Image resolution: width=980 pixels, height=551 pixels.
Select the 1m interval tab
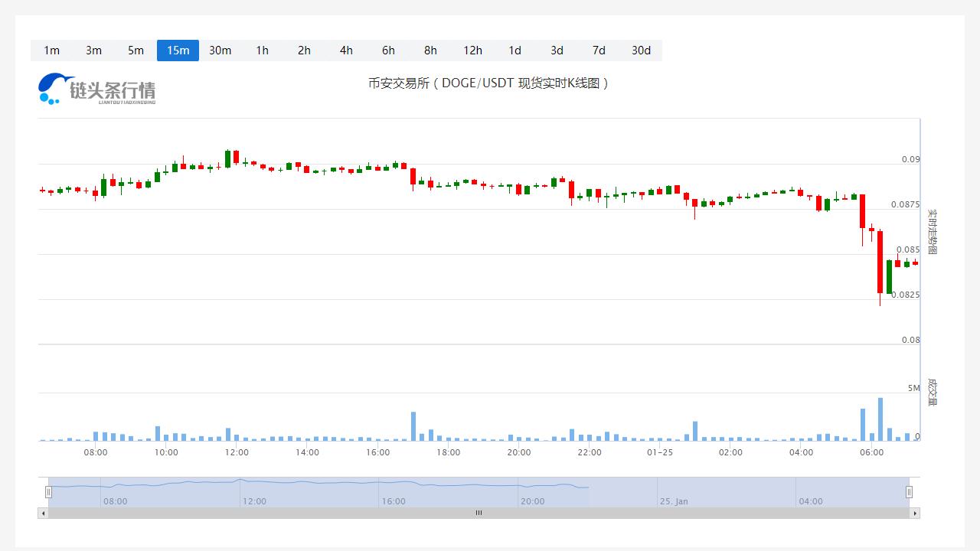coord(51,51)
